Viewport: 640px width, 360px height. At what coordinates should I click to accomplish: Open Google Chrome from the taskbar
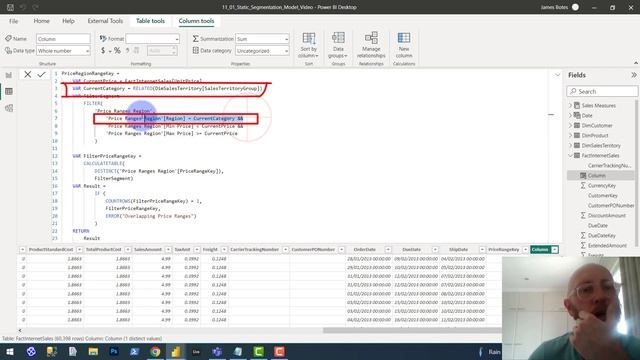pos(155,351)
